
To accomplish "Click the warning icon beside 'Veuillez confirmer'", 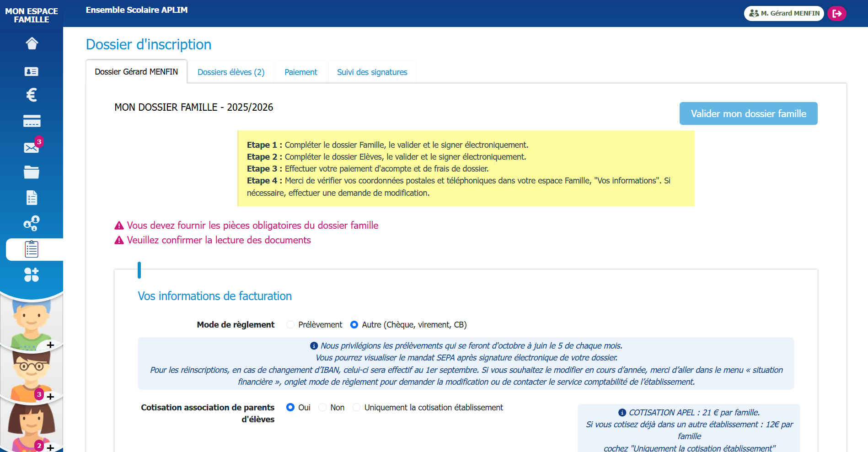I will 119,240.
